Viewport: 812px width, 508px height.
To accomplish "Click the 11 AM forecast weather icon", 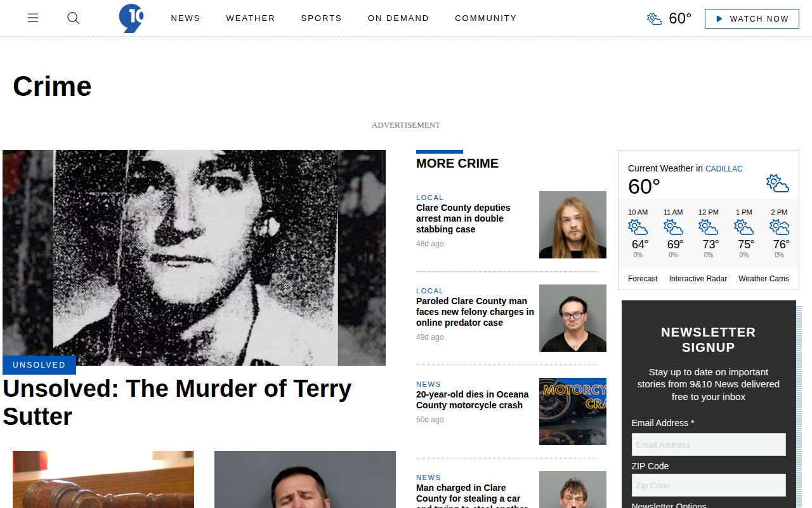I will [x=673, y=227].
